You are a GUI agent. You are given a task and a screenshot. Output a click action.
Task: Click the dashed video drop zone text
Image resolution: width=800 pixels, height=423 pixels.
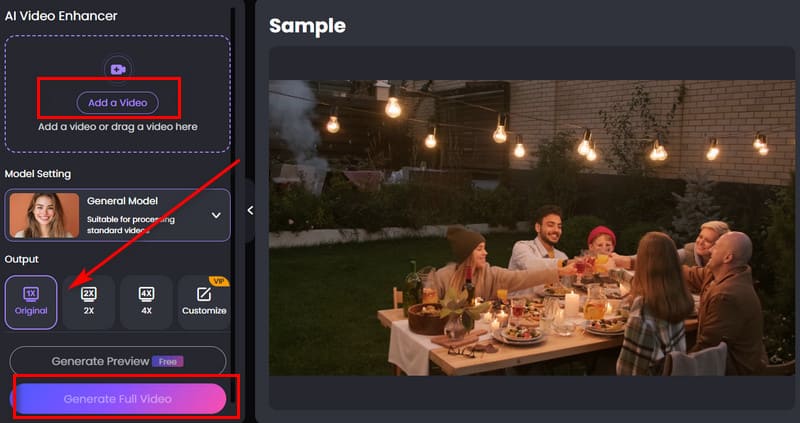tap(118, 127)
